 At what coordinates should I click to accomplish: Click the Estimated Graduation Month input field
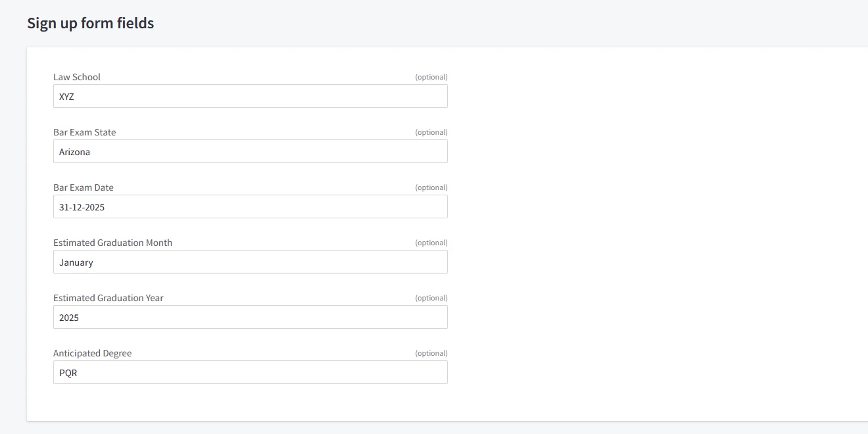(250, 262)
